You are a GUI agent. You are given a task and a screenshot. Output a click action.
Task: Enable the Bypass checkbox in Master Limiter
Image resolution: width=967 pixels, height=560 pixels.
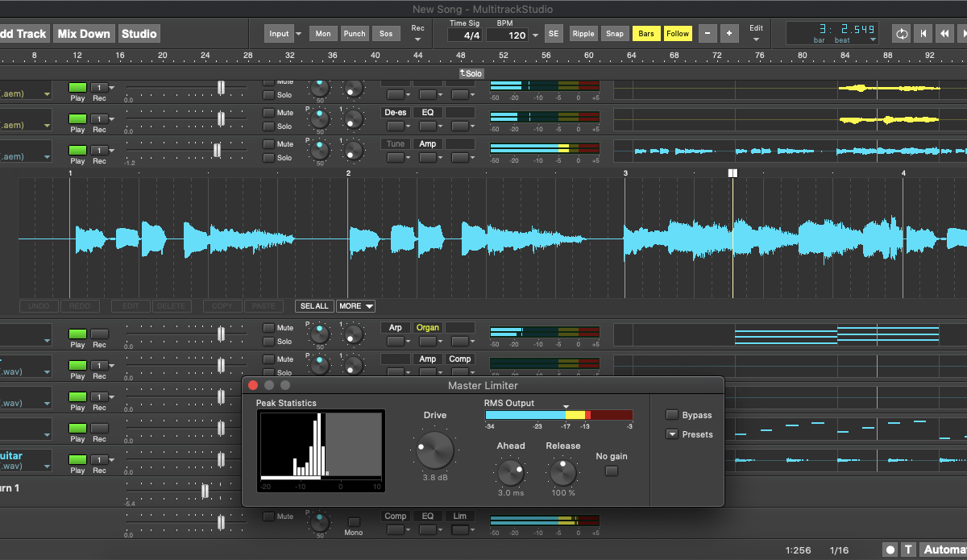(672, 415)
